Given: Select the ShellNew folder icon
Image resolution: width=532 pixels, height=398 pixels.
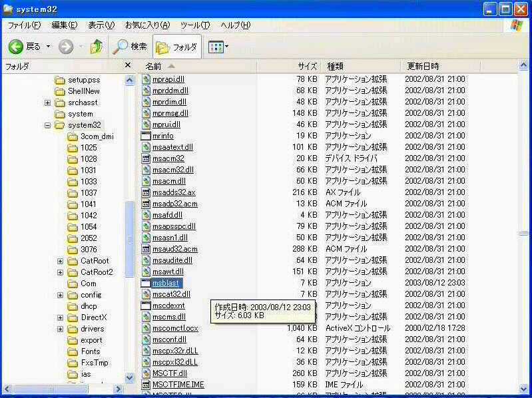Looking at the screenshot, I should 60,91.
